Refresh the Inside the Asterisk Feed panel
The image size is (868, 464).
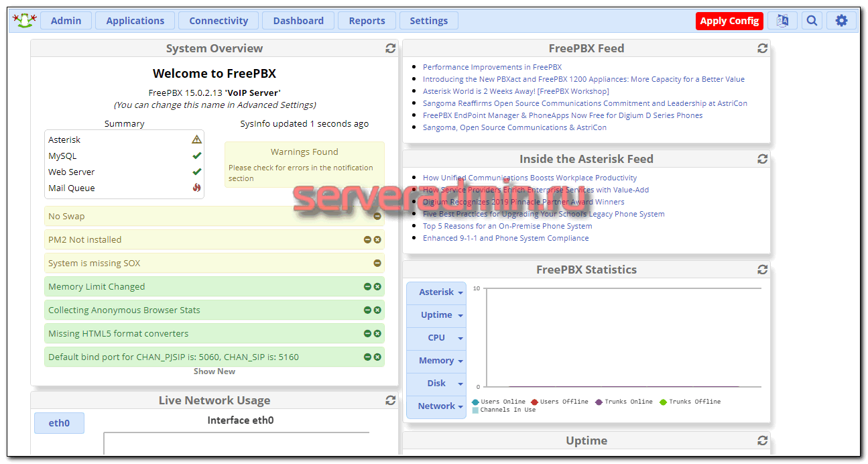[x=762, y=159]
